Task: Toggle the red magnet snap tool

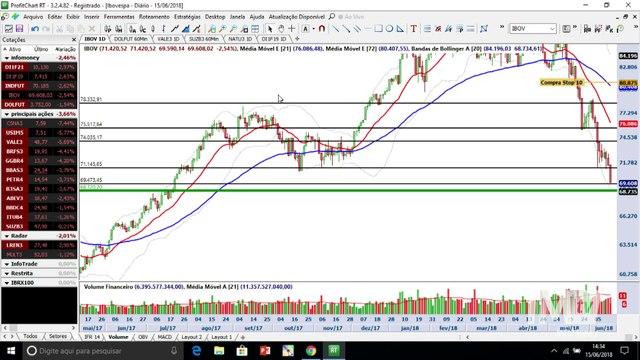Action: coord(322,29)
